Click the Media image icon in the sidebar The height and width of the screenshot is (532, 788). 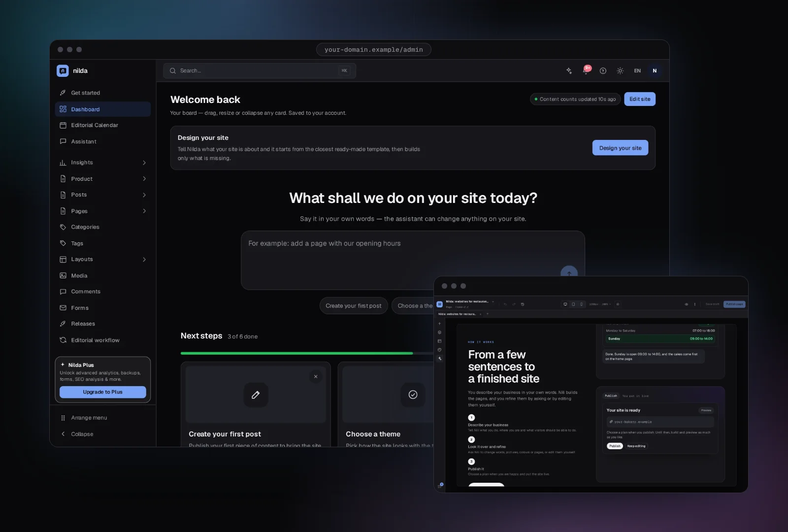63,276
